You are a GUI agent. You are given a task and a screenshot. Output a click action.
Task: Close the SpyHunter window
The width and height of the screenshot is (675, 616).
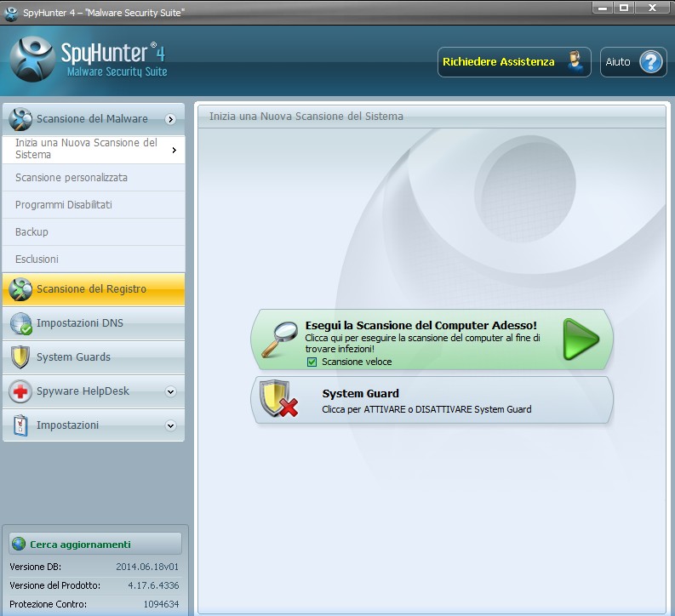point(652,8)
